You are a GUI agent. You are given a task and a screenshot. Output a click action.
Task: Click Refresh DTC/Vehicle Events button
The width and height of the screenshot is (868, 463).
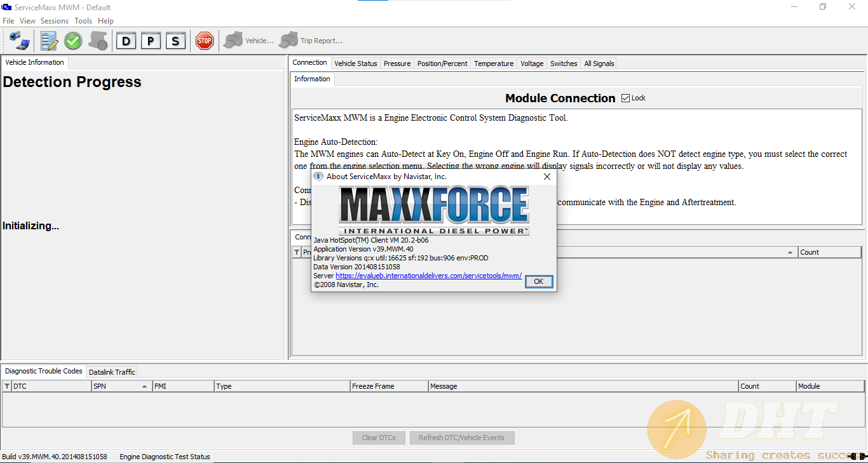pyautogui.click(x=461, y=438)
